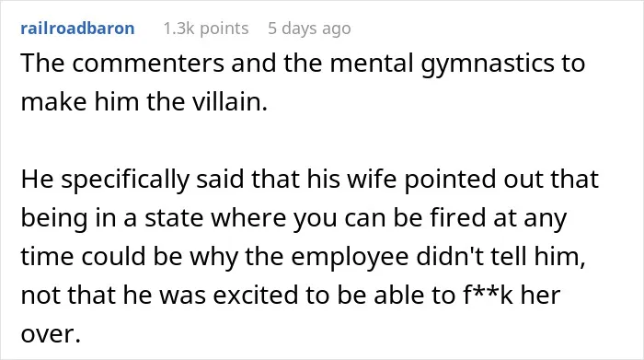The height and width of the screenshot is (360, 644).
Task: Click the line starting 'The commenters and'
Action: (x=303, y=64)
